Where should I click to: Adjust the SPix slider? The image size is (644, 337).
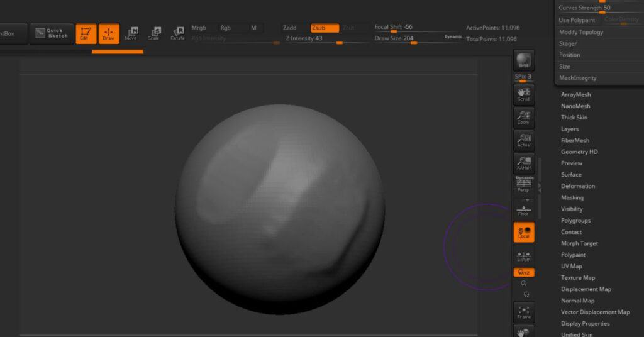pyautogui.click(x=523, y=77)
